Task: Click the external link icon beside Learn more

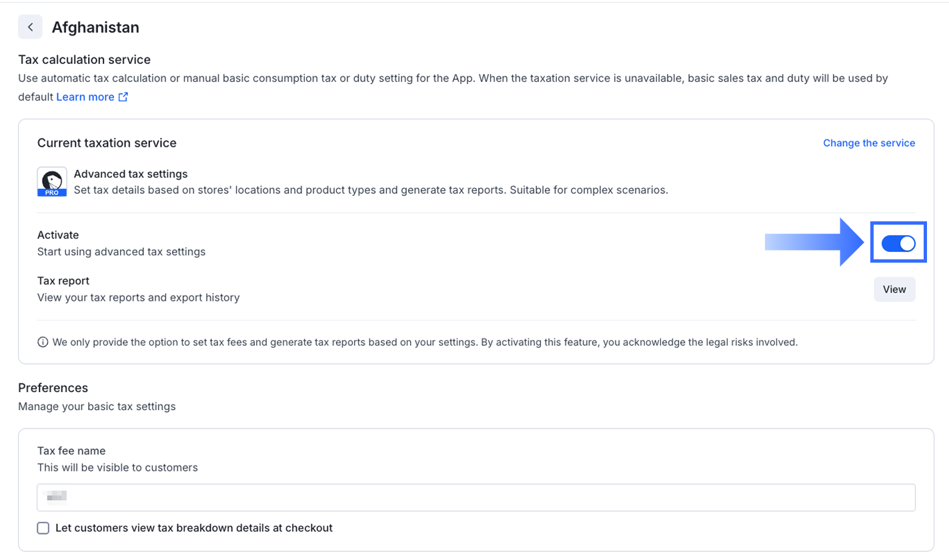Action: click(123, 97)
